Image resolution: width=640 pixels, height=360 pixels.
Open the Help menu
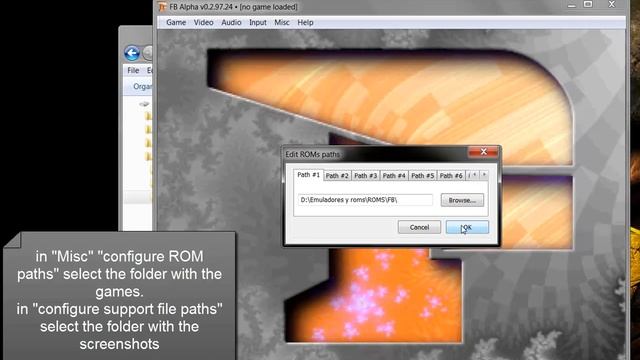pyautogui.click(x=305, y=22)
